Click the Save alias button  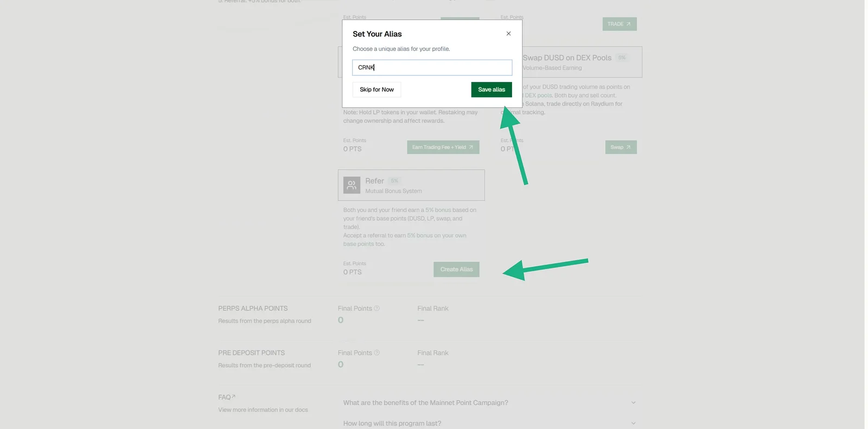tap(492, 89)
